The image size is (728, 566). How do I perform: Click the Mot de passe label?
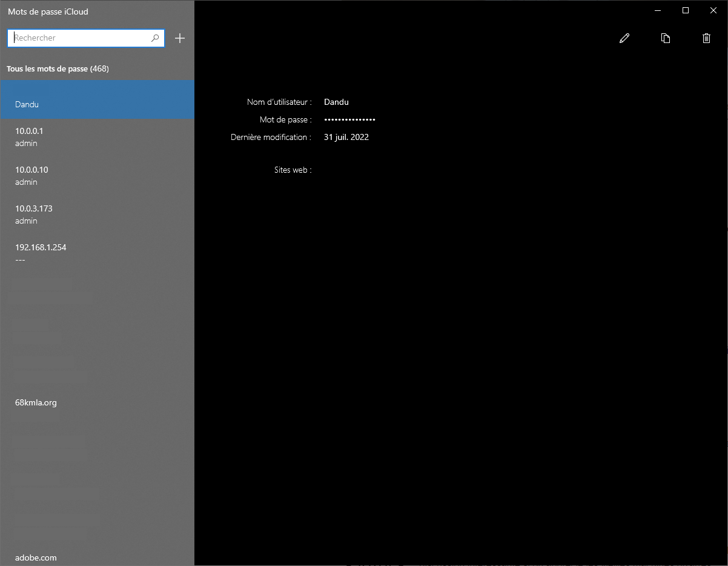point(286,120)
